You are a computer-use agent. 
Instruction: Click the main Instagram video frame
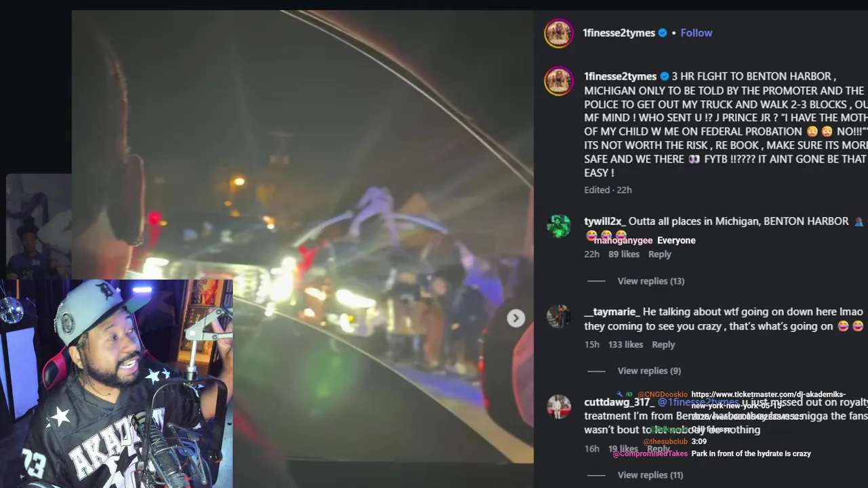click(302, 236)
